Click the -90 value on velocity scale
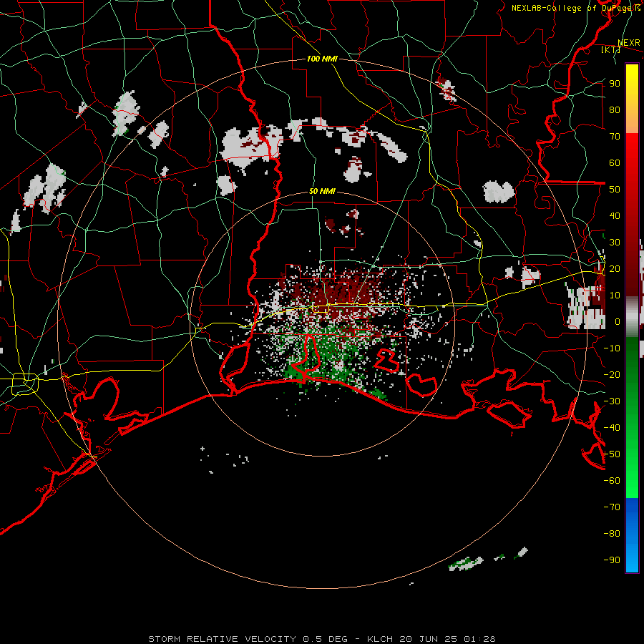 coord(612,560)
